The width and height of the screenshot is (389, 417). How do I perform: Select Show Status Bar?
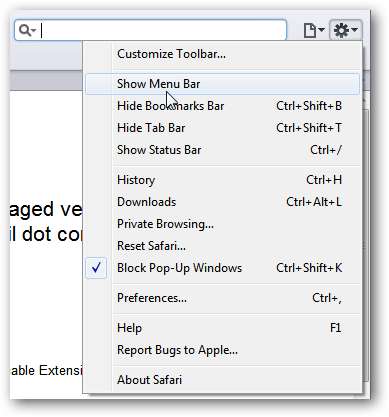[222, 150]
